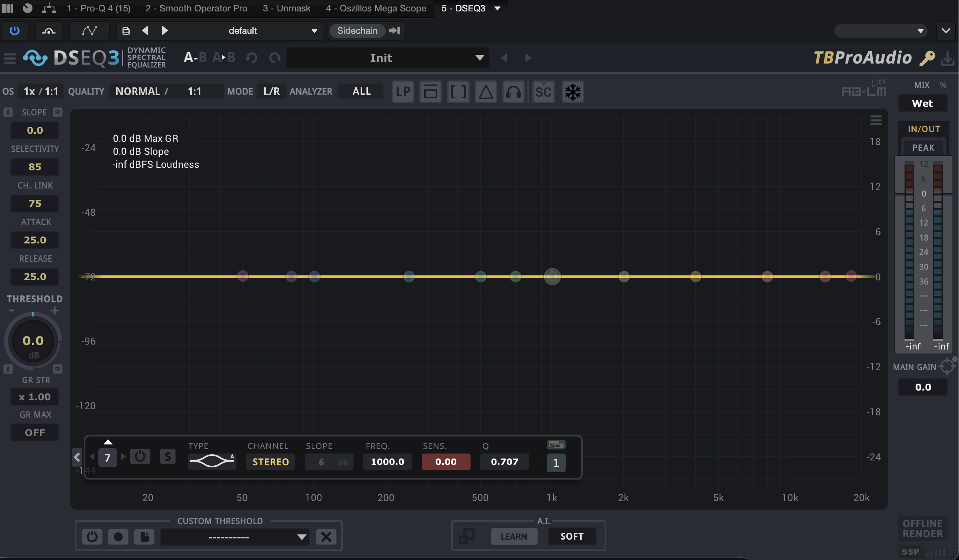Click the SELECTIVITY 85 value
Viewport: 959px width, 560px height.
coord(35,167)
